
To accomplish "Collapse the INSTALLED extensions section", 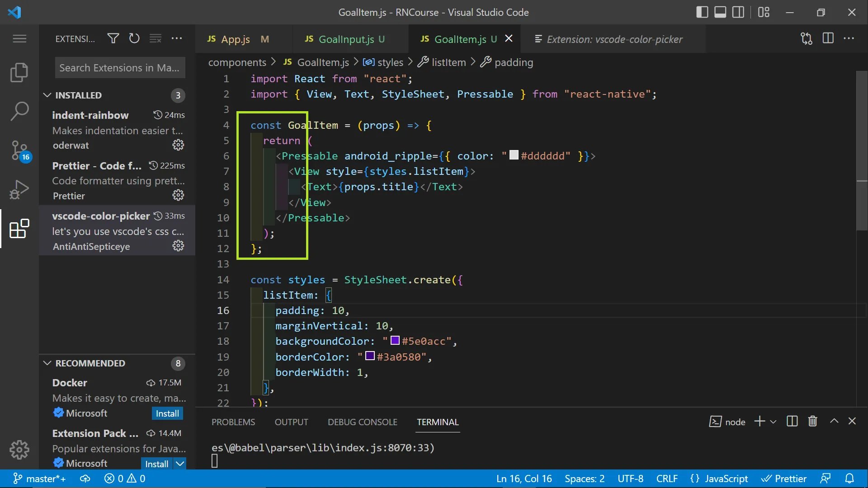I will 47,95.
